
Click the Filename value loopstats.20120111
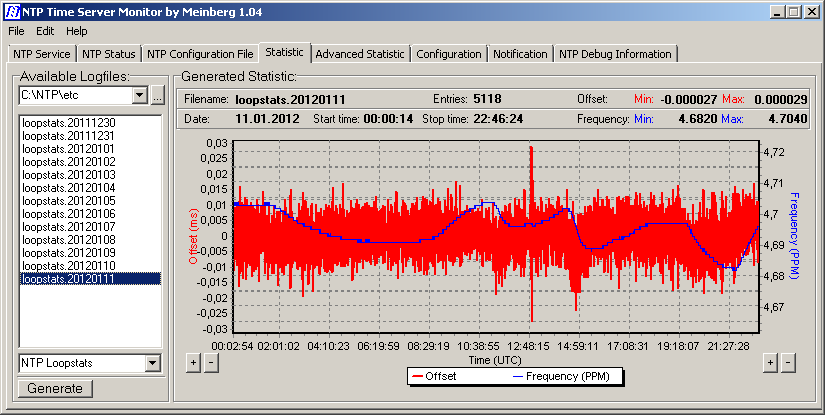tap(290, 99)
